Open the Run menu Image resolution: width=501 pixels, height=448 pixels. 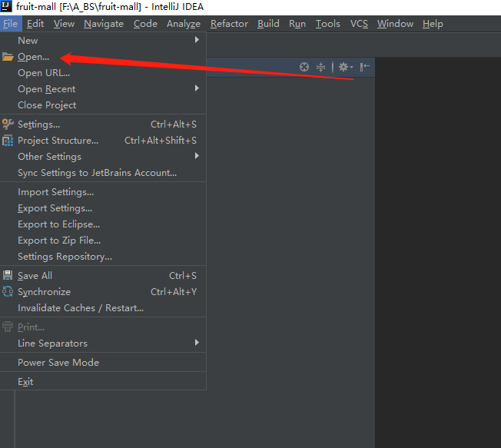(297, 24)
